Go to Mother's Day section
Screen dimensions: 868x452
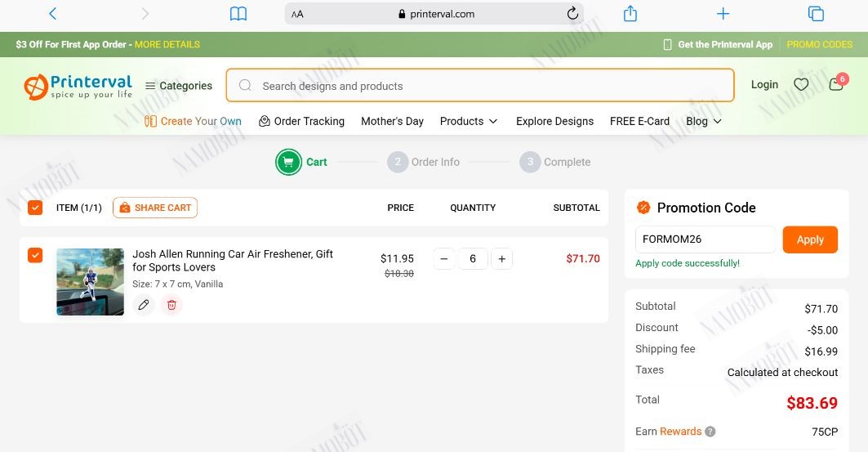(x=392, y=121)
